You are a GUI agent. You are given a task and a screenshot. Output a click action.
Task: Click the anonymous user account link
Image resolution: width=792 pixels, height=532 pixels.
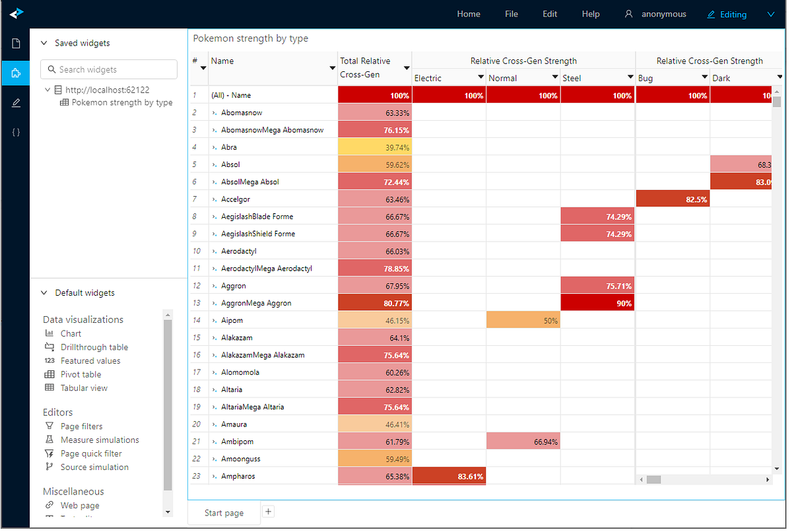[x=661, y=14]
